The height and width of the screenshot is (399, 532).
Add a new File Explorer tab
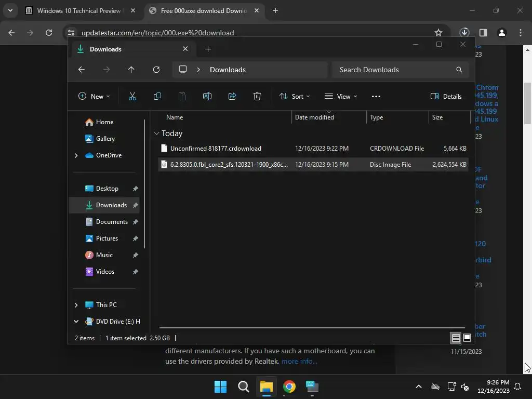[208, 49]
